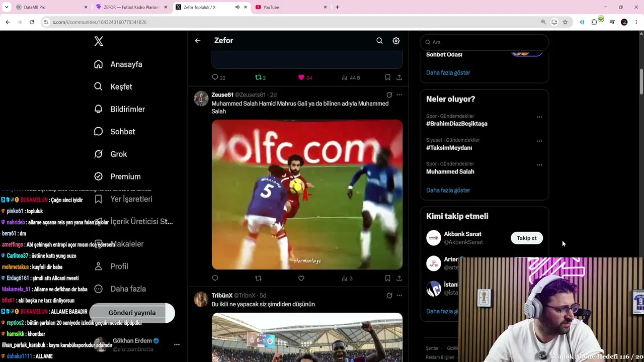The image size is (644, 362).
Task: Open a new browser tab
Action: [337, 7]
